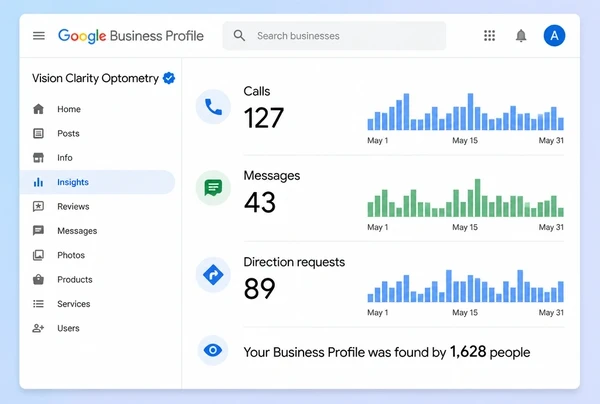Click the Direction requests arrow icon
Screen dimensions: 600x404
213,275
